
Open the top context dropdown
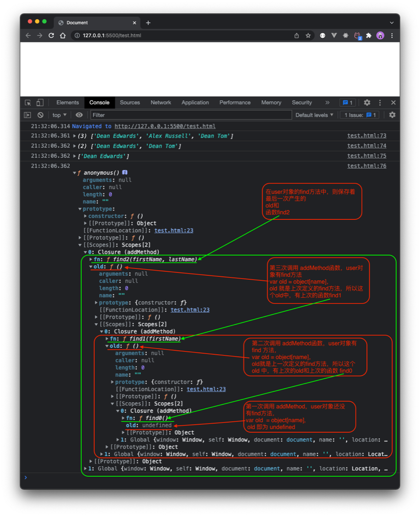pyautogui.click(x=60, y=115)
